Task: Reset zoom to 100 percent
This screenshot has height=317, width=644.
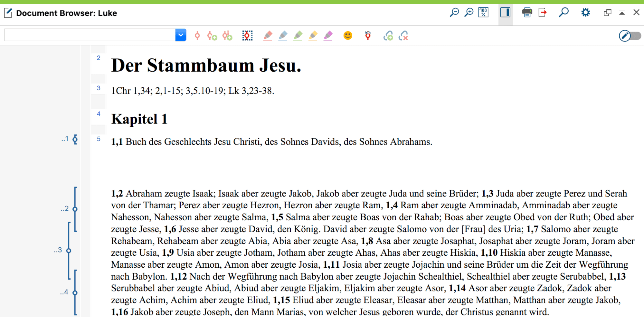Action: point(483,13)
